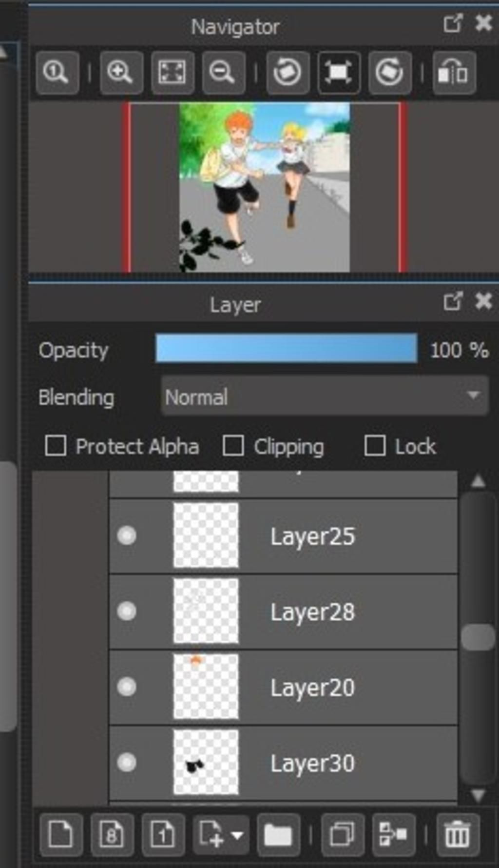Enable the Protect Alpha checkbox
499x868 pixels.
point(56,446)
